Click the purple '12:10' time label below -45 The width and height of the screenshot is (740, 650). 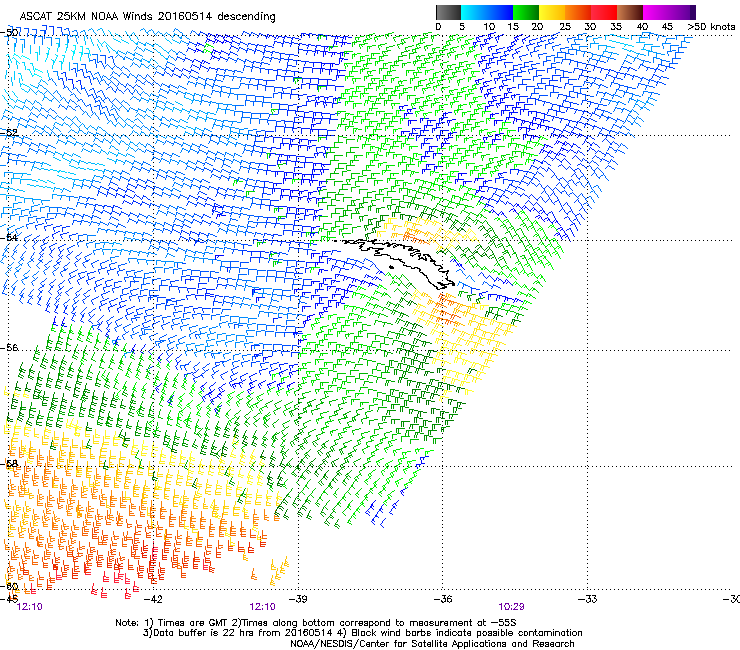click(29, 607)
